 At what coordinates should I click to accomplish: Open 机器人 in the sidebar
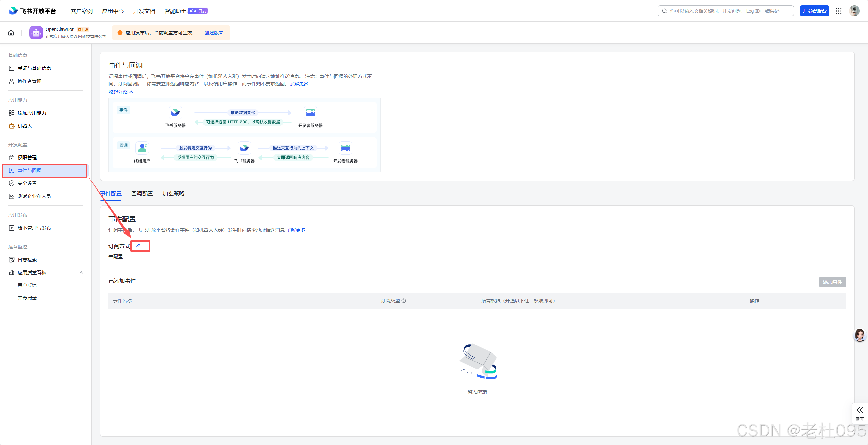25,126
